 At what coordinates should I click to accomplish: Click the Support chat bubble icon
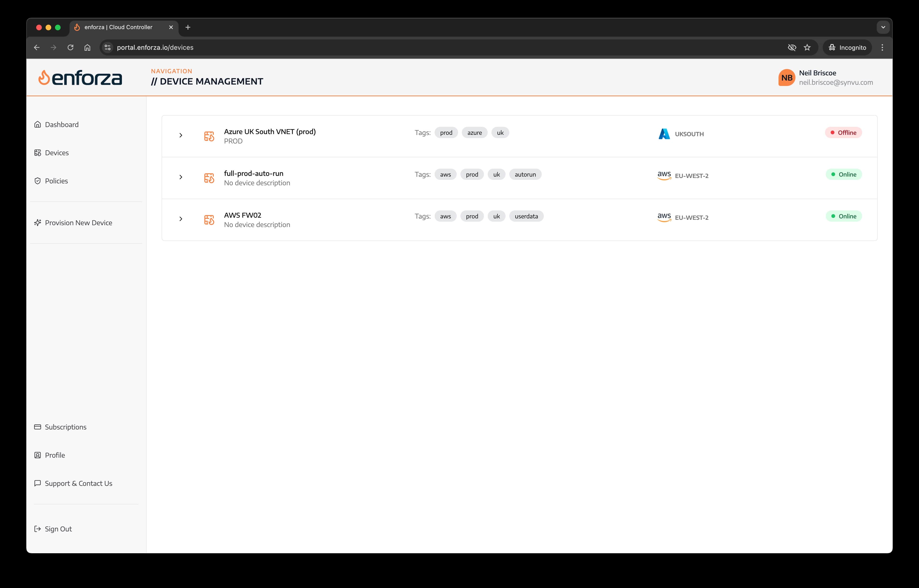click(x=37, y=483)
